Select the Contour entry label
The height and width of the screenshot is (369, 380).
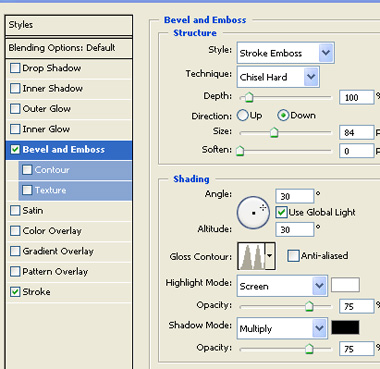(52, 170)
